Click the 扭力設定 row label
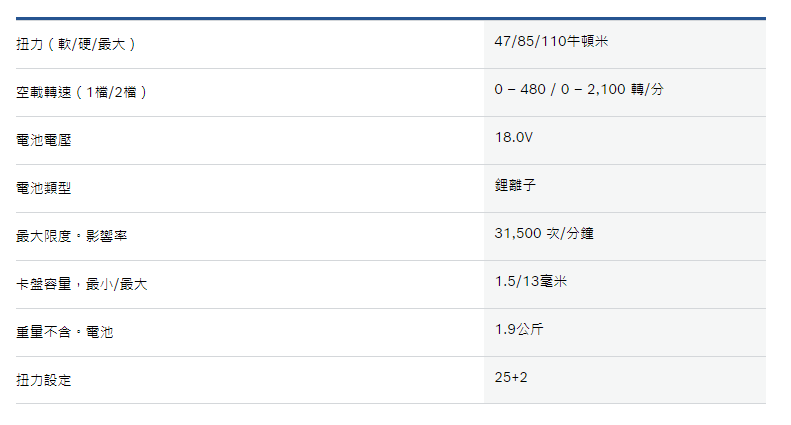This screenshot has height=425, width=791. [44, 380]
